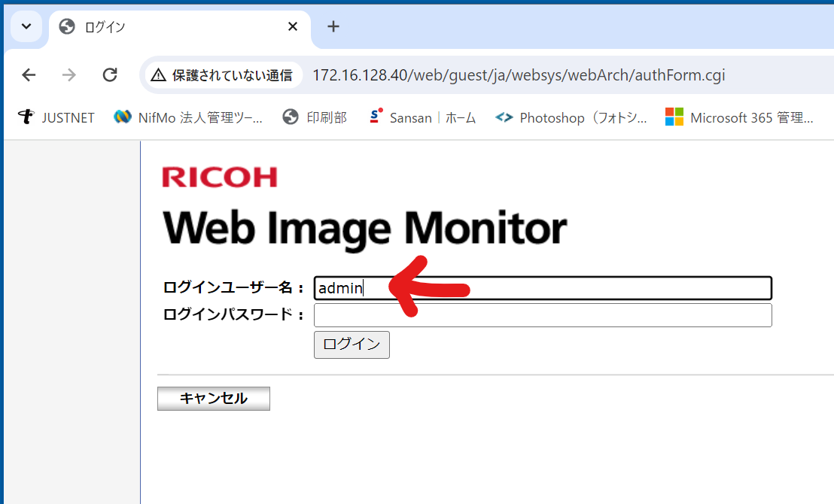The width and height of the screenshot is (834, 504).
Task: Click the ログインユーザー名 input field
Action: tap(543, 288)
